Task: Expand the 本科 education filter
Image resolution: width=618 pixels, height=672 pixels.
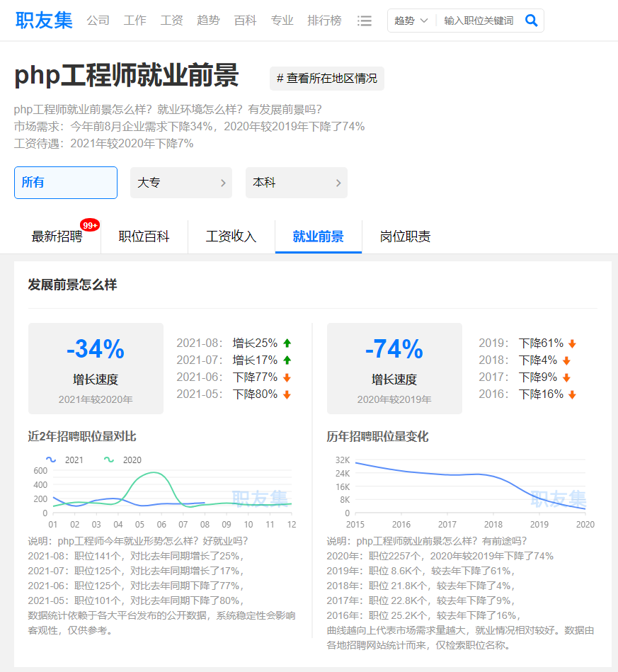Action: [296, 183]
